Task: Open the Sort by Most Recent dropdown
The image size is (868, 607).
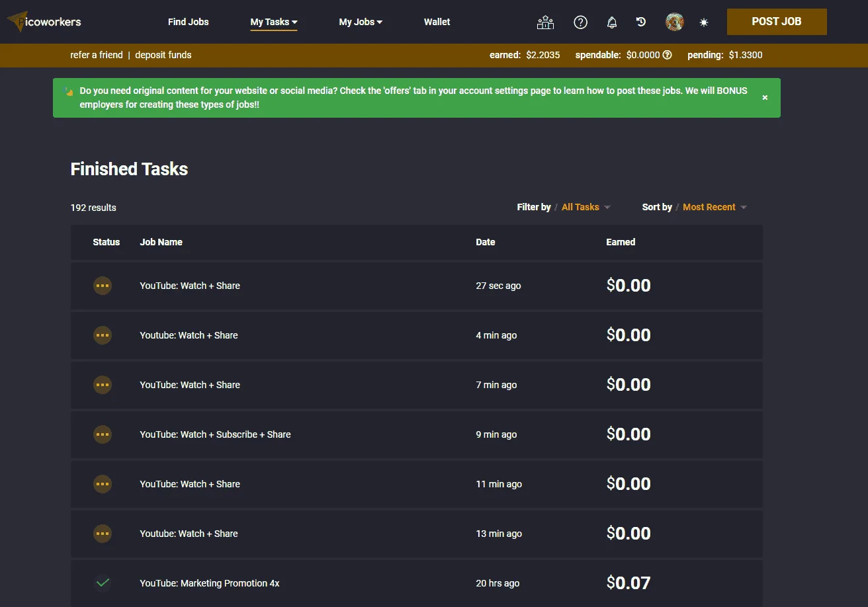Action: click(x=715, y=207)
